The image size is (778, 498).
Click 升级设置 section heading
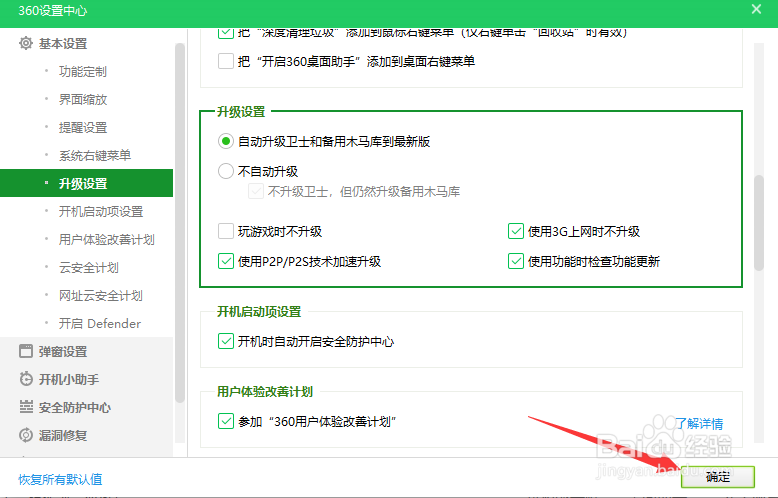point(241,112)
